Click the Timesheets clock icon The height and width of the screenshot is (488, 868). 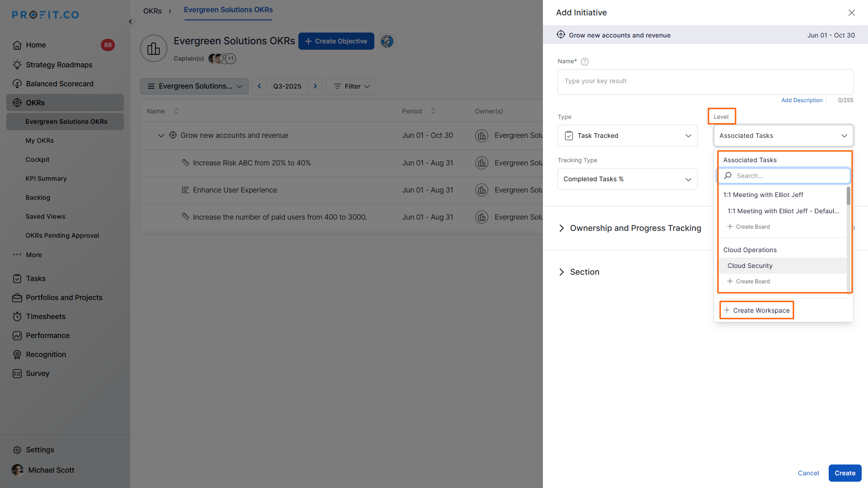click(x=17, y=316)
